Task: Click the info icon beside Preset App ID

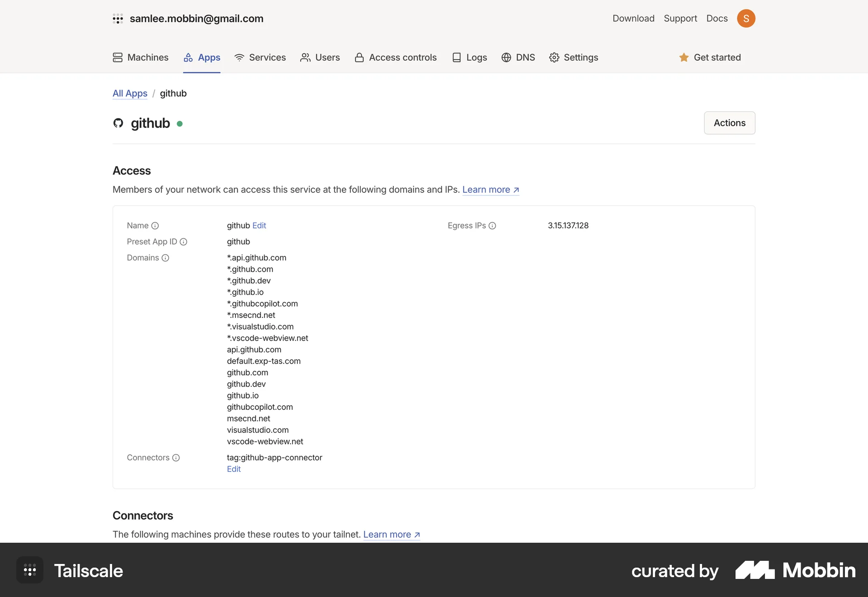Action: pyautogui.click(x=184, y=242)
